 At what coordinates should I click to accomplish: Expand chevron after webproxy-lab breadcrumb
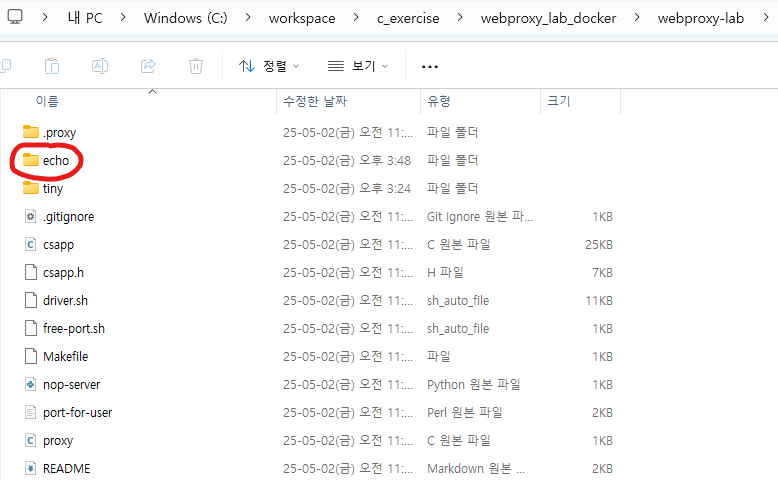point(766,17)
